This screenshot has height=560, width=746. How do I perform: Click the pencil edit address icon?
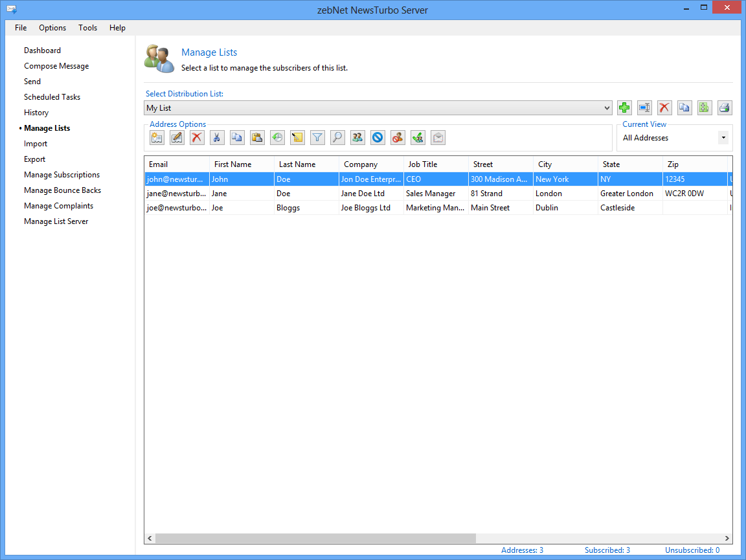[177, 137]
